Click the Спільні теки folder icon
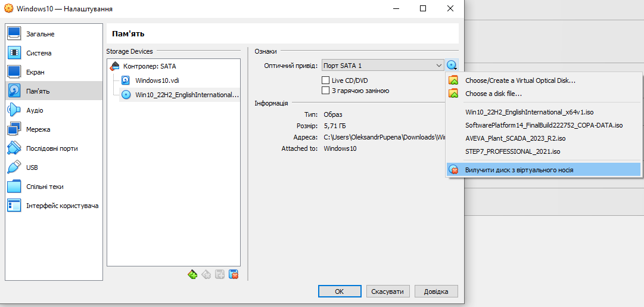 pos(14,187)
